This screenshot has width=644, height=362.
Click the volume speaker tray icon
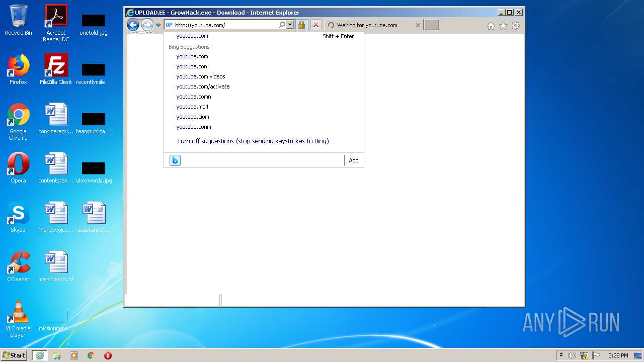pyautogui.click(x=572, y=355)
